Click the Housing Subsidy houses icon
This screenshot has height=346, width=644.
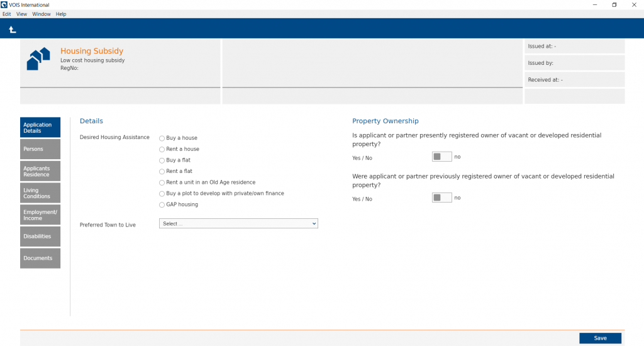[38, 59]
